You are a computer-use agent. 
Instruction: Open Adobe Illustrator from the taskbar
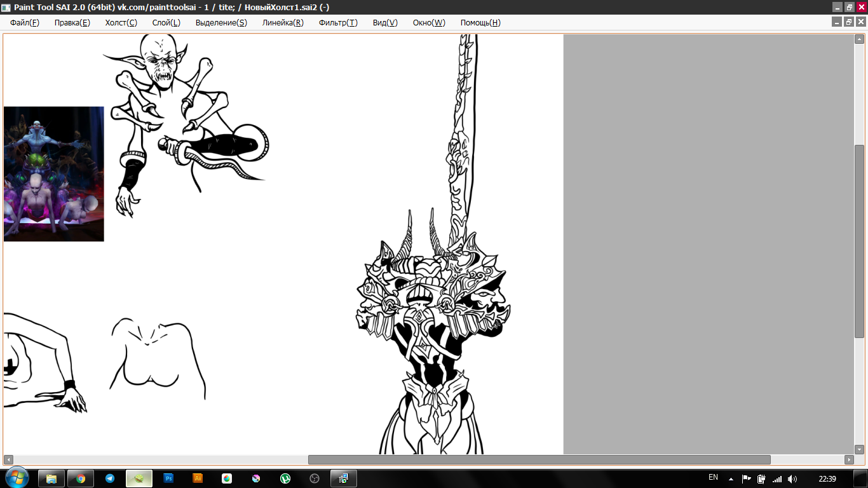coord(198,478)
